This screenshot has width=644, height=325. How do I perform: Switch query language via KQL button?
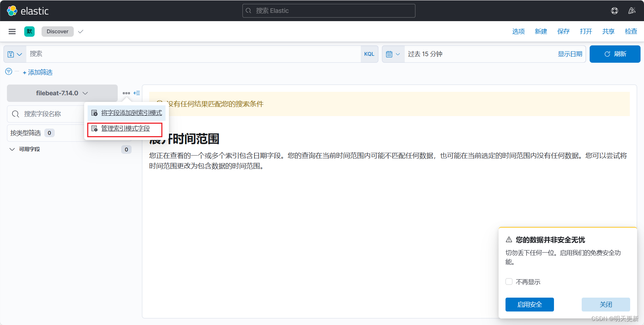point(369,54)
